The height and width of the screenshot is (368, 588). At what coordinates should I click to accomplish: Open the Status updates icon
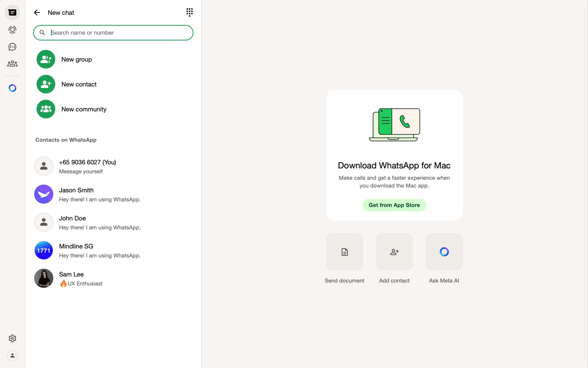tap(12, 30)
